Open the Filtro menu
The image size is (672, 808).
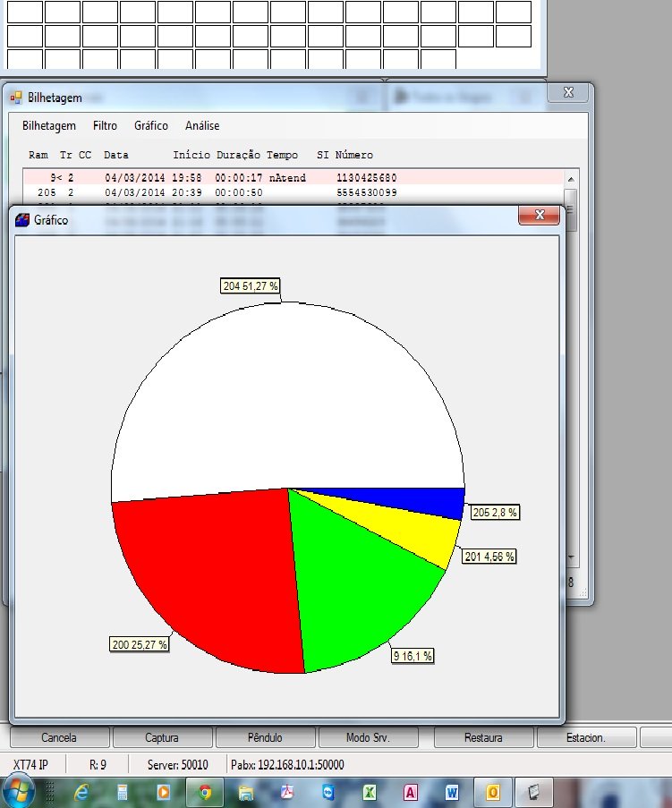pos(105,126)
